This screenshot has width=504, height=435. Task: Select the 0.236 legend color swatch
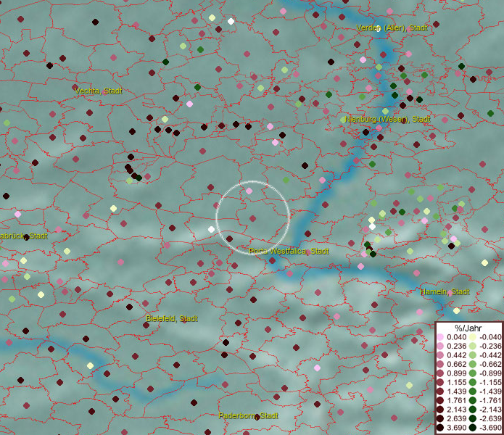440,346
